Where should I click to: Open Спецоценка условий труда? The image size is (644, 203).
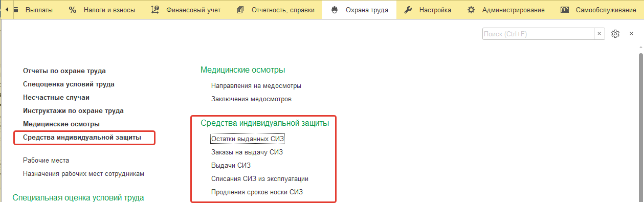click(69, 84)
